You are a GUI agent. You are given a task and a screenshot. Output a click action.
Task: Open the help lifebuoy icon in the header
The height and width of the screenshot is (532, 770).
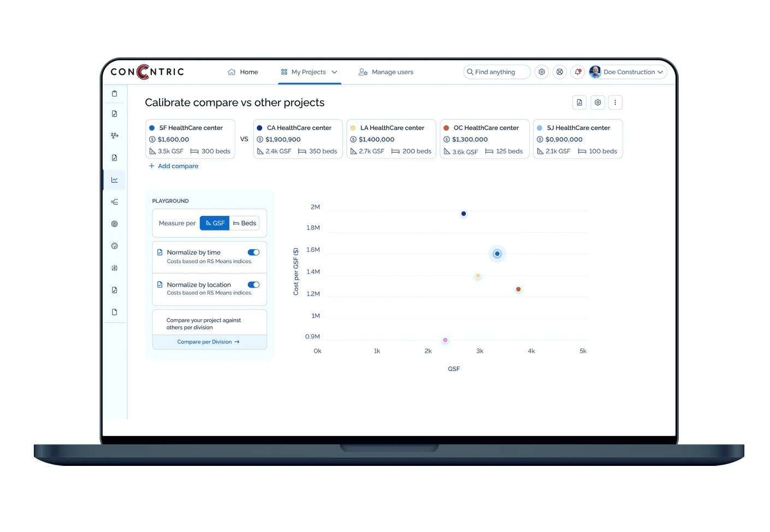pyautogui.click(x=560, y=72)
